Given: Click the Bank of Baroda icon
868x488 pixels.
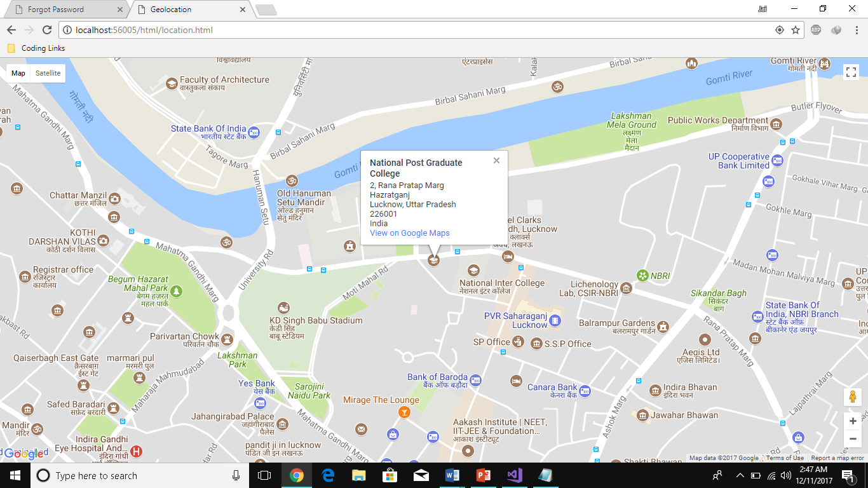Looking at the screenshot, I should (x=475, y=381).
